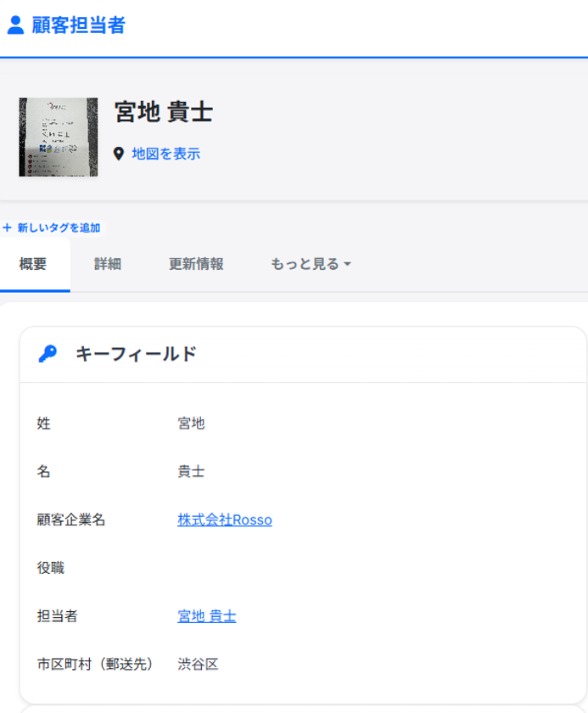
Task: Expand the もっと見る chevron arrow
Action: tap(346, 264)
